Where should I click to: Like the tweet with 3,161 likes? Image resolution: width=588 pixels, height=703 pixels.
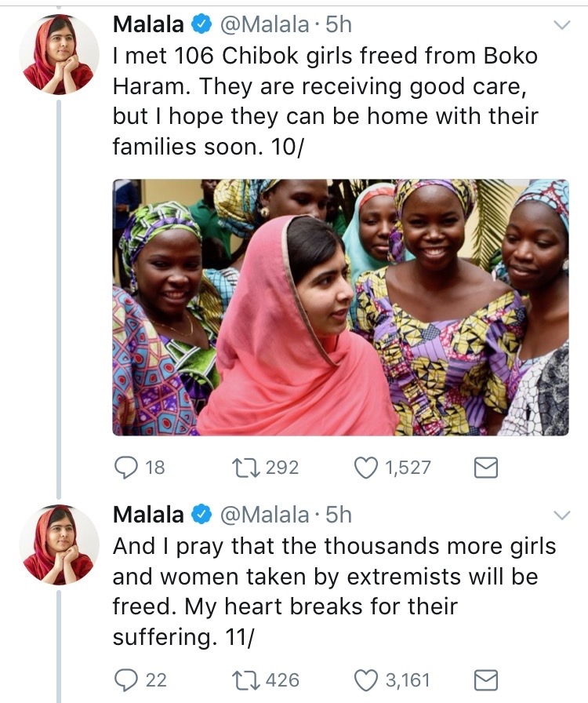pos(366,679)
